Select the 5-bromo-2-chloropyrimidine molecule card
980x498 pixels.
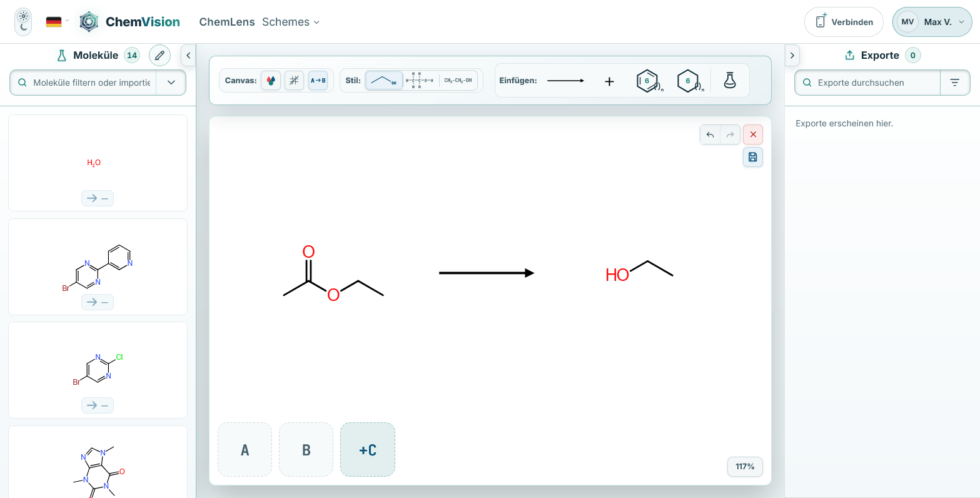[x=98, y=370]
